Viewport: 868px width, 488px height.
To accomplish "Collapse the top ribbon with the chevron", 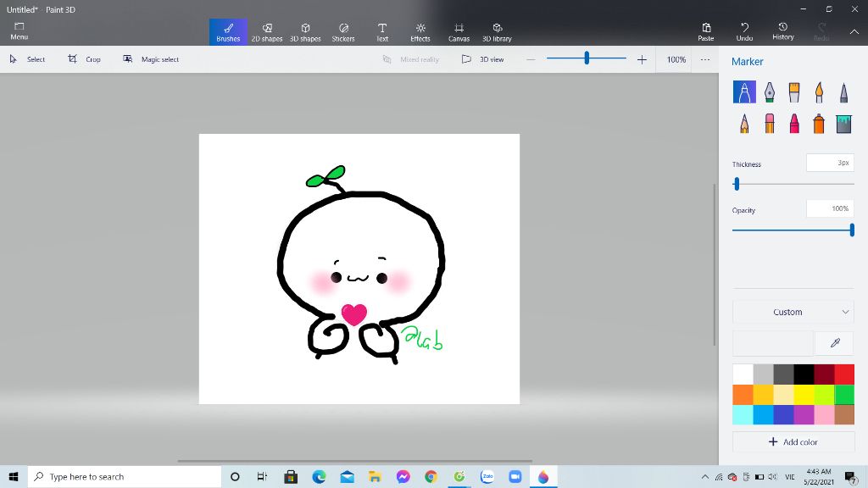I will point(854,31).
